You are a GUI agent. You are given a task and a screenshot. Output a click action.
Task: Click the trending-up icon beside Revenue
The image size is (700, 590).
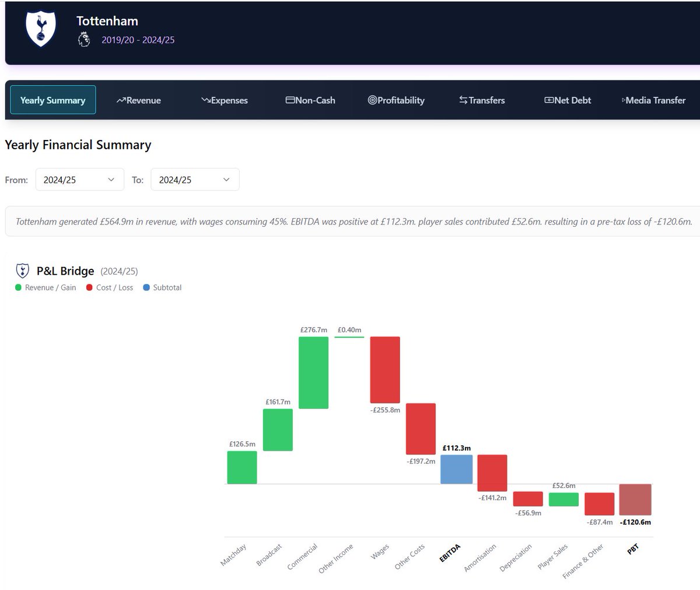pyautogui.click(x=121, y=100)
